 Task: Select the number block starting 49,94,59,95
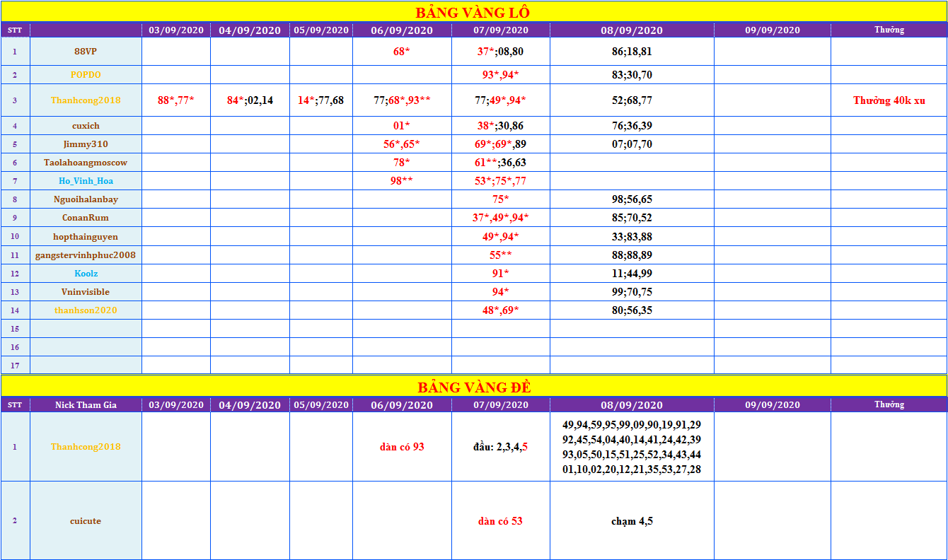pyautogui.click(x=632, y=447)
